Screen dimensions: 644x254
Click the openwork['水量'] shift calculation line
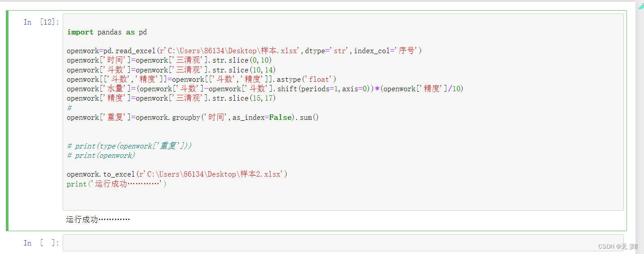265,89
